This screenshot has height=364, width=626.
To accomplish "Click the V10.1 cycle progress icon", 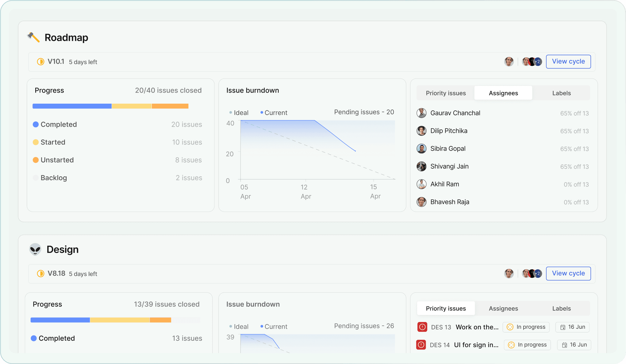I will click(40, 61).
